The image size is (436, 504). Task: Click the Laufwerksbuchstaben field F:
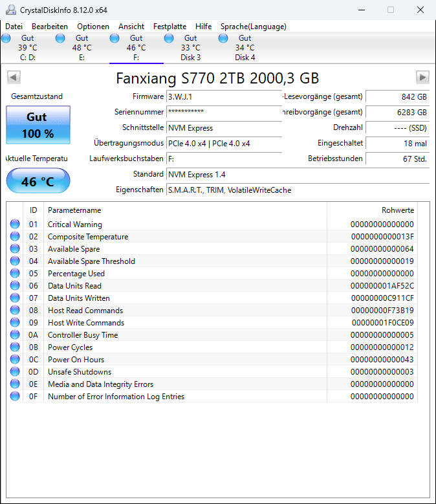tap(224, 159)
